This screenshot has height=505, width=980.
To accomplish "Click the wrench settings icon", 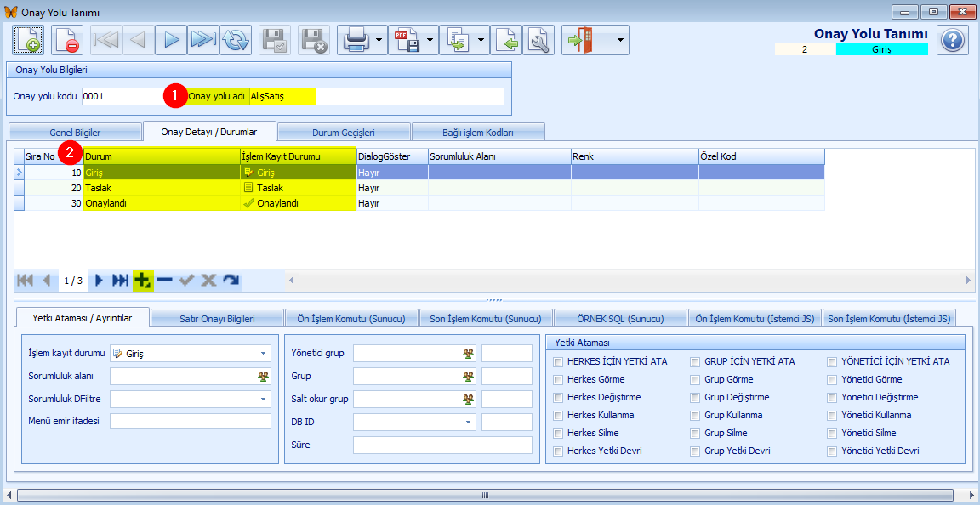I will [x=538, y=40].
